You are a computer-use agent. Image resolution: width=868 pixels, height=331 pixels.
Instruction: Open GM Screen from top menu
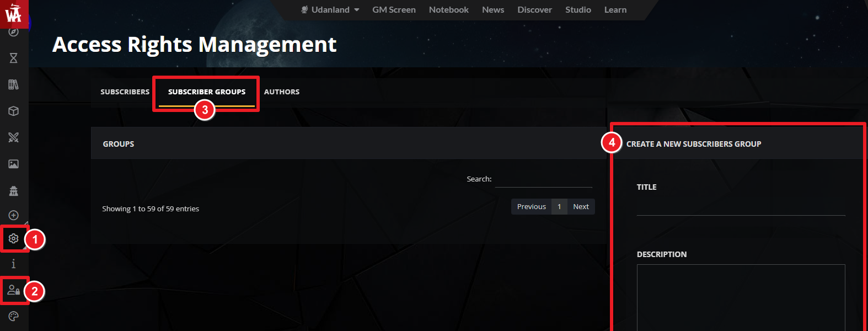click(x=394, y=10)
